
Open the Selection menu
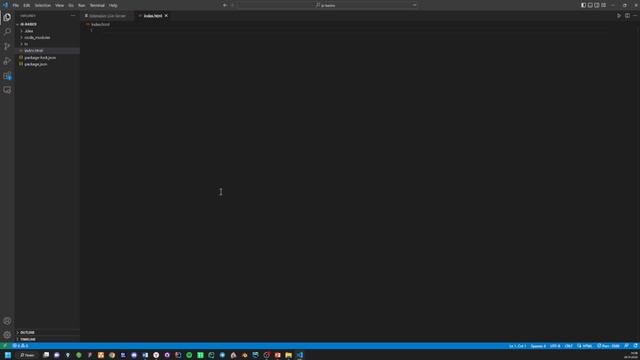pos(42,5)
